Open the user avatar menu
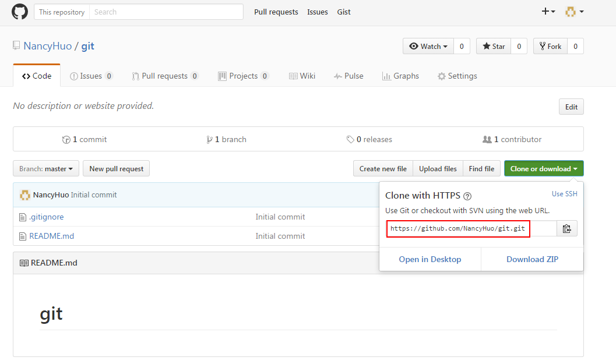The height and width of the screenshot is (364, 616). coord(574,12)
